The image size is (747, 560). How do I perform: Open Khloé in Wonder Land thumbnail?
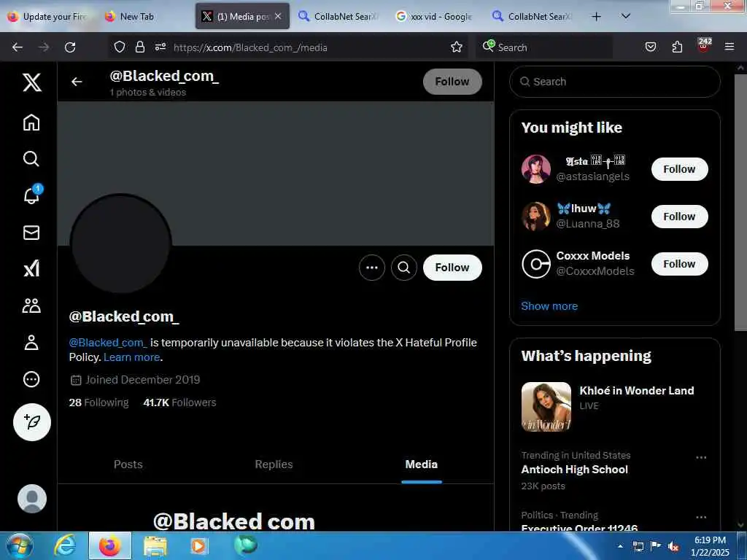[x=546, y=407]
